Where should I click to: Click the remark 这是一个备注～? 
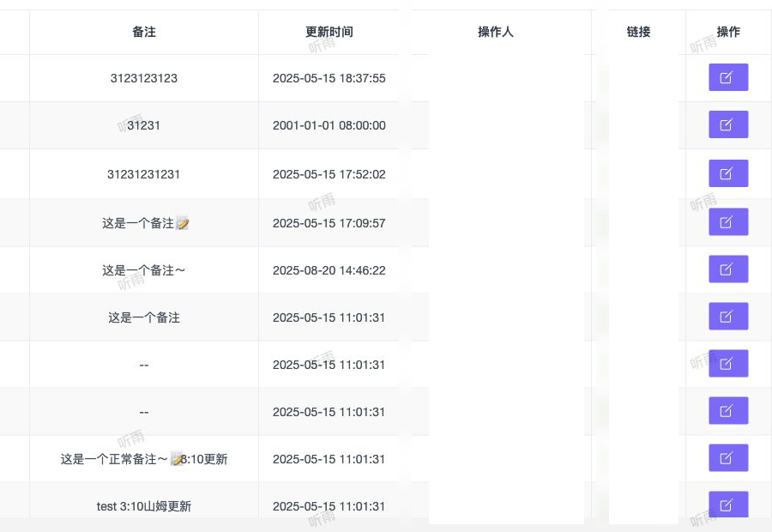pyautogui.click(x=144, y=270)
